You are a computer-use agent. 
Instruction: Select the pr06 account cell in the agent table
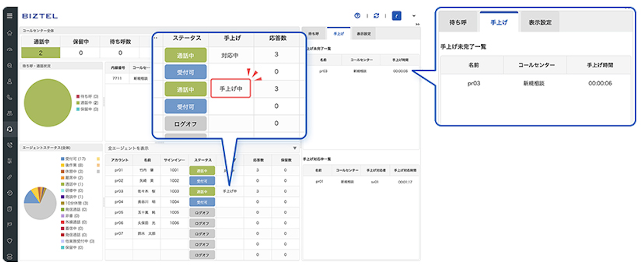coord(119,223)
